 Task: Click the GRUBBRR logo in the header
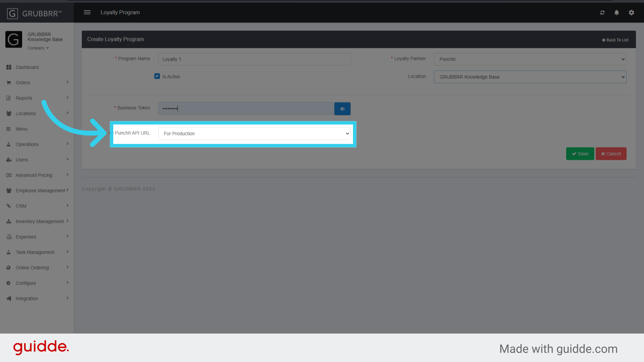click(x=34, y=13)
